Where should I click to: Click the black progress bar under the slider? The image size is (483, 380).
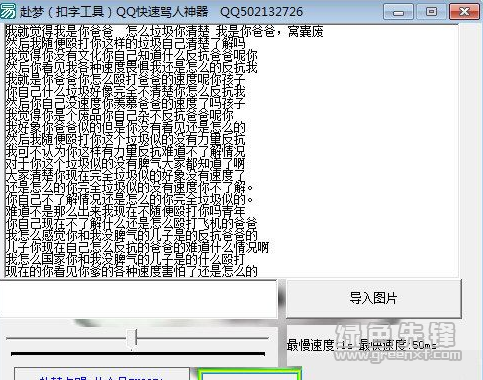click(x=138, y=354)
